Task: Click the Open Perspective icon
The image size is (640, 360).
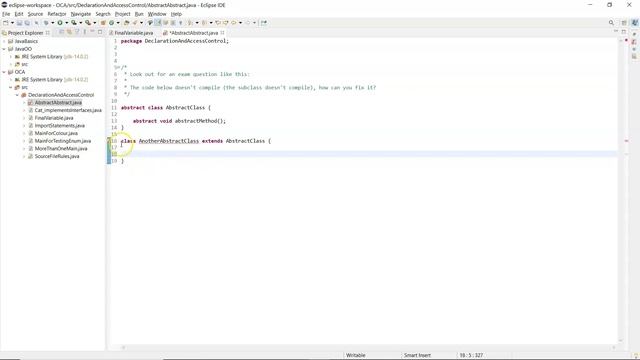Action: (624, 23)
